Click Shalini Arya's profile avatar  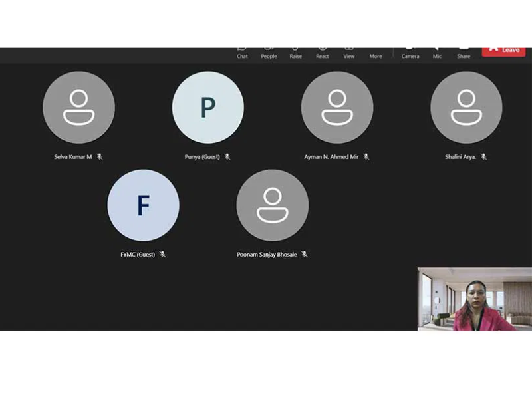coord(466,107)
